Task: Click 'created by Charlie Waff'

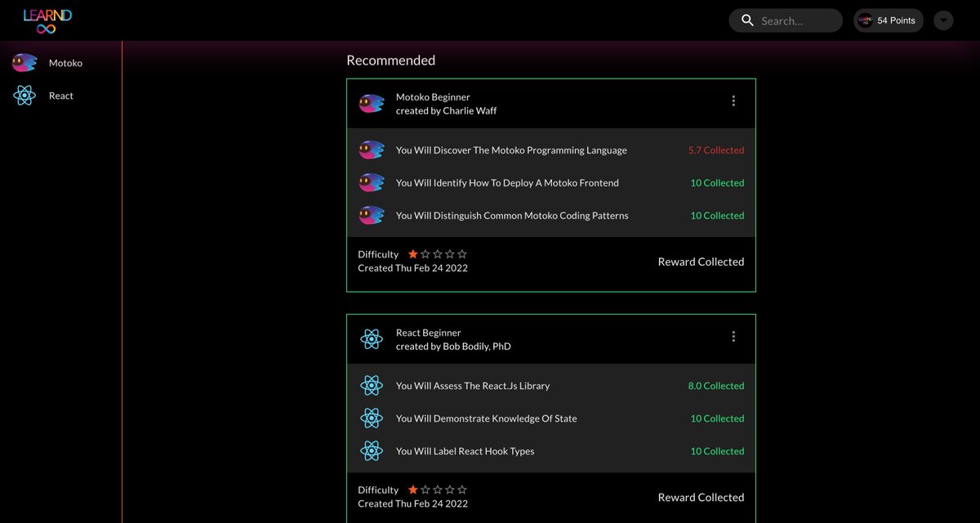Action: tap(446, 110)
